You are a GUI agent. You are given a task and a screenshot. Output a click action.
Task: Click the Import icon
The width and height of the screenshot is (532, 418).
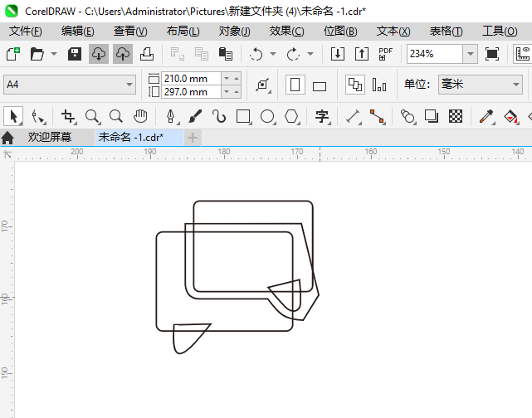tap(338, 54)
